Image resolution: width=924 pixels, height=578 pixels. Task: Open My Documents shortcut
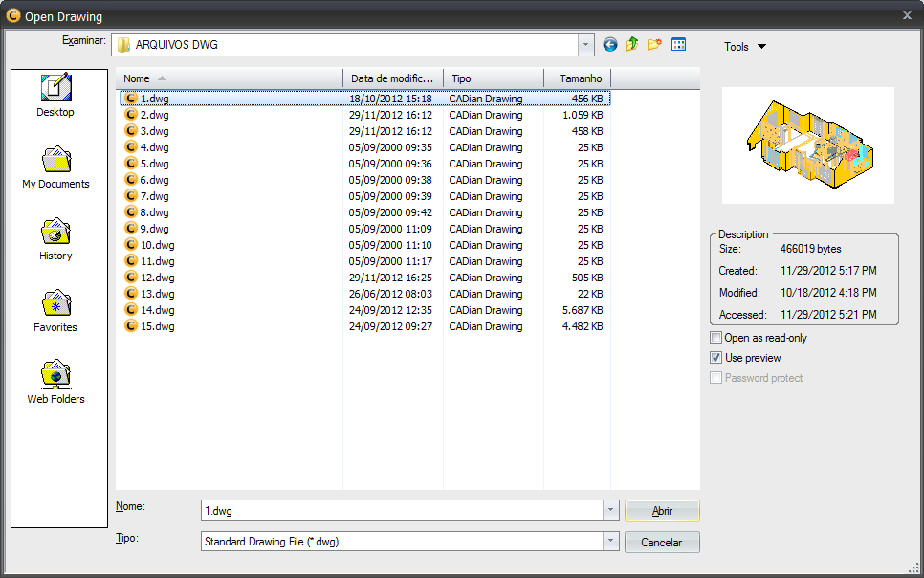point(56,167)
